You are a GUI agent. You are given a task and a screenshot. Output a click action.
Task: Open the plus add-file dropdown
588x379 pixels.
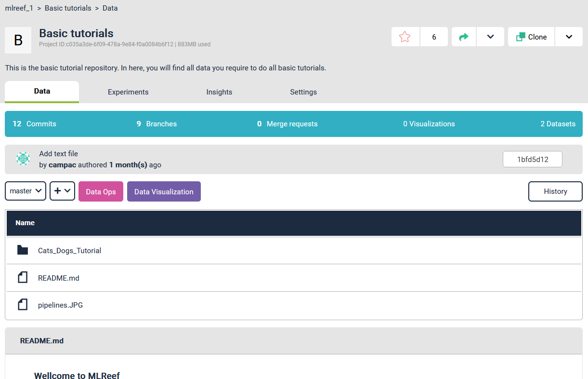pos(62,191)
